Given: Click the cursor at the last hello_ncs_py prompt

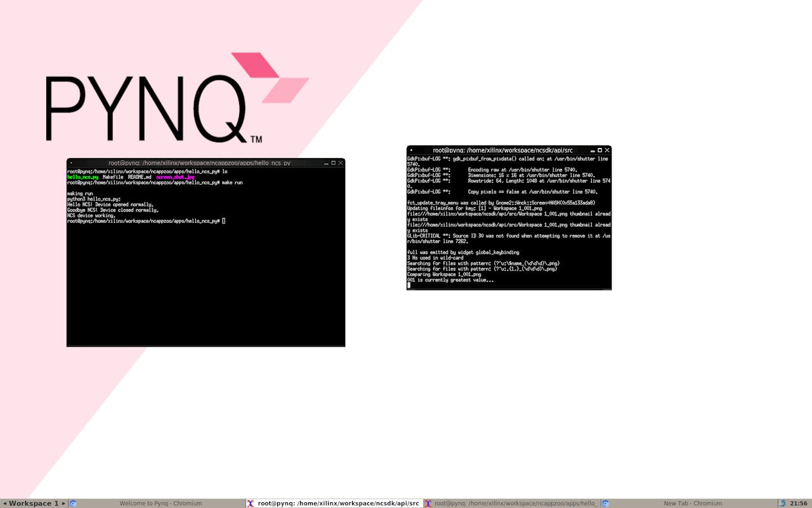Looking at the screenshot, I should tap(224, 221).
